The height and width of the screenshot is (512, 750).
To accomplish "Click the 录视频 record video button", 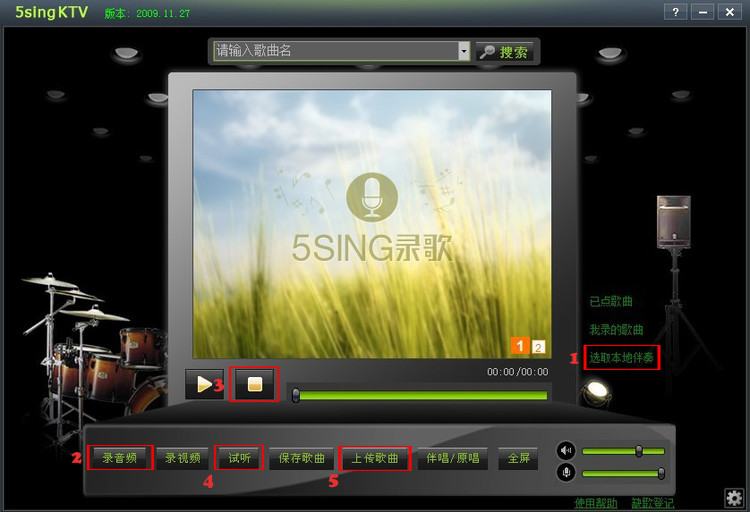I will coord(182,458).
